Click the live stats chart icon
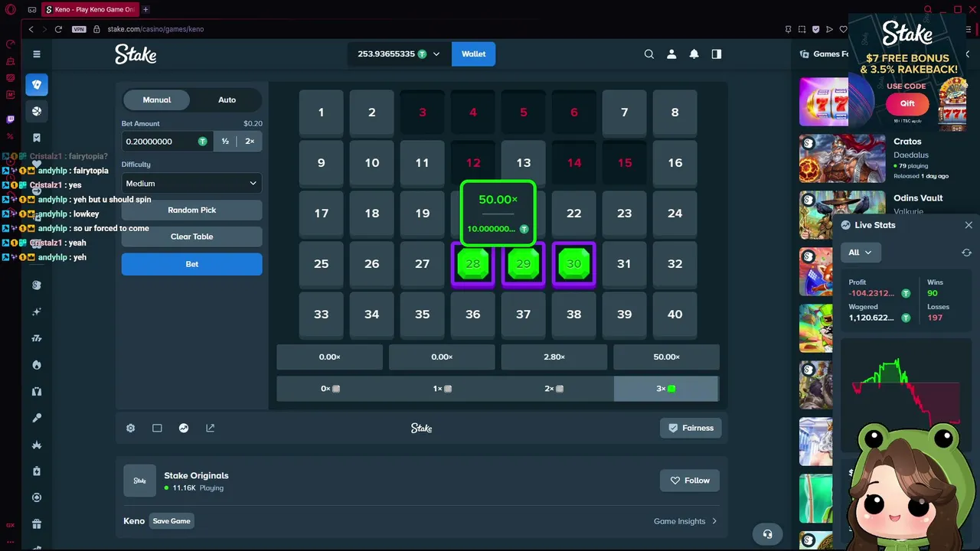The width and height of the screenshot is (980, 551). [184, 429]
